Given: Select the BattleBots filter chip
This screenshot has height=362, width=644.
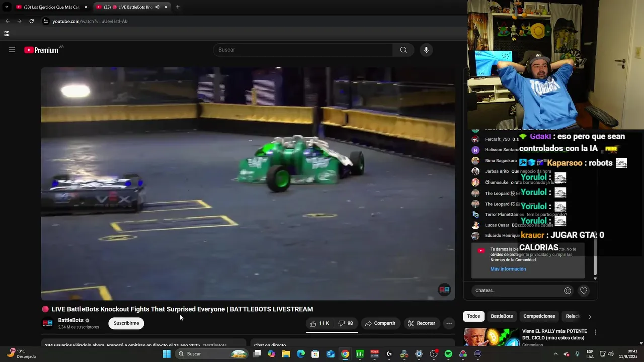Looking at the screenshot, I should pos(502,316).
